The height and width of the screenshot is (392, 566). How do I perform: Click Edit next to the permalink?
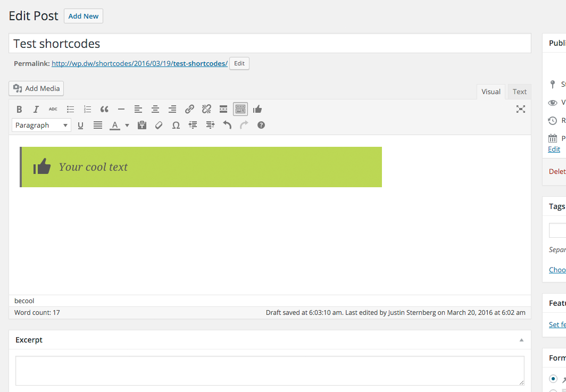(x=239, y=63)
